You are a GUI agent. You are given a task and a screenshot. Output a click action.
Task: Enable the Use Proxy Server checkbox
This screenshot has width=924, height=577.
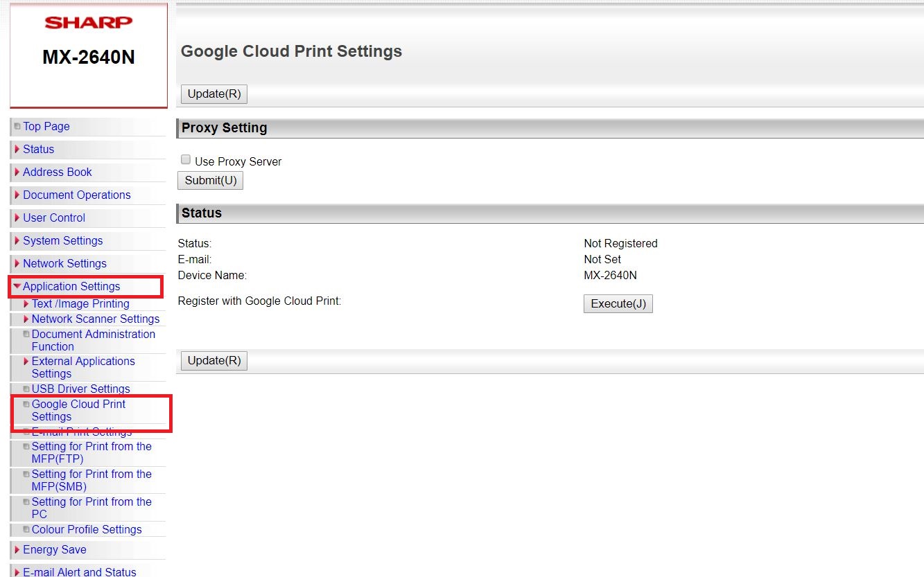(186, 160)
